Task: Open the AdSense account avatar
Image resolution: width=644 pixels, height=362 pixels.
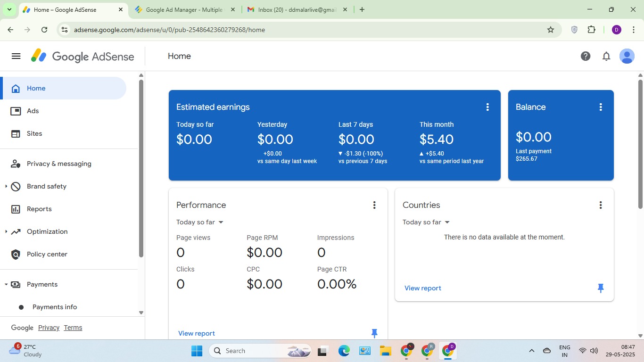Action: click(627, 56)
